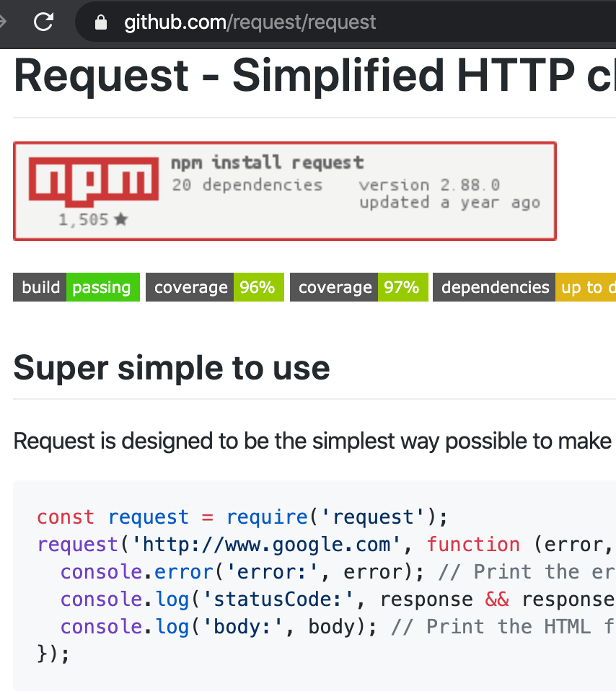Click the 'Request is designed to be' paragraph

[x=312, y=441]
